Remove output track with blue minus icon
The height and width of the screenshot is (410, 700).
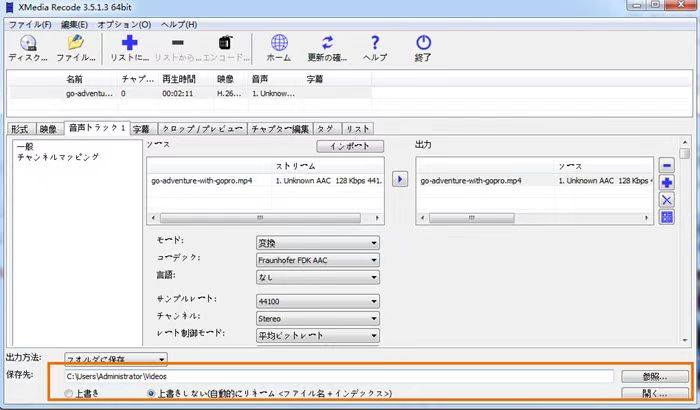pyautogui.click(x=667, y=165)
